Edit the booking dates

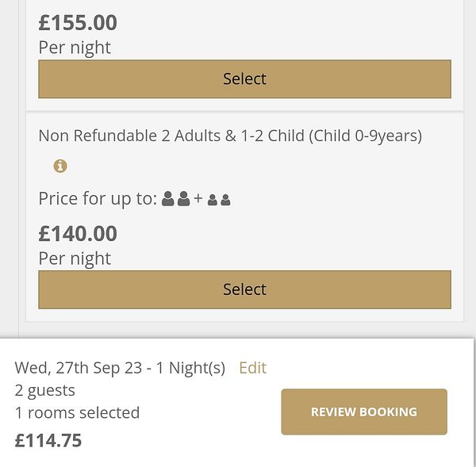point(252,368)
